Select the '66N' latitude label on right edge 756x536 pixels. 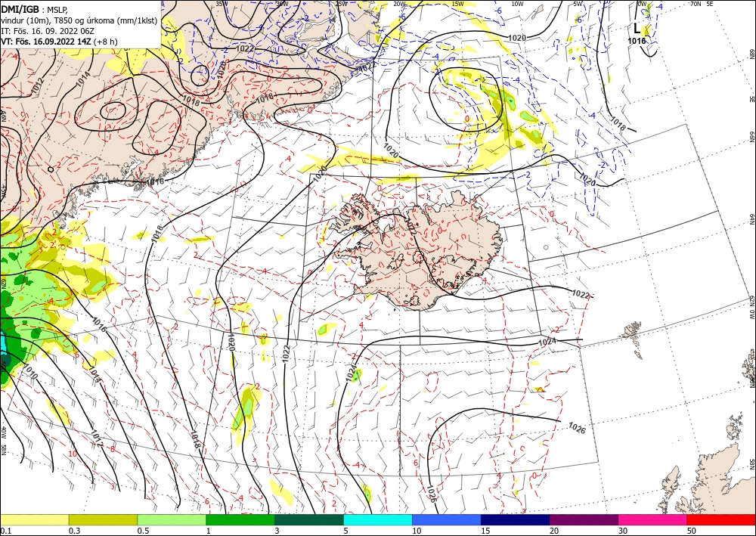tap(751, 138)
